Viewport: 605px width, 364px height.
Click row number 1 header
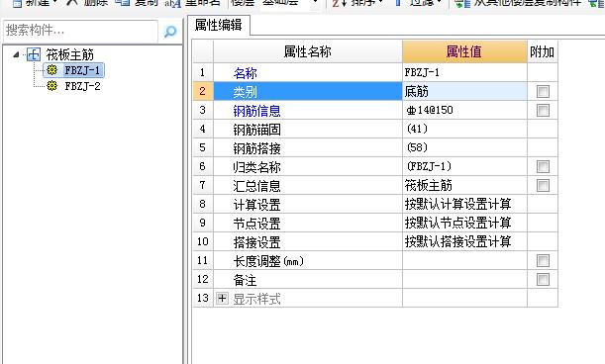203,72
